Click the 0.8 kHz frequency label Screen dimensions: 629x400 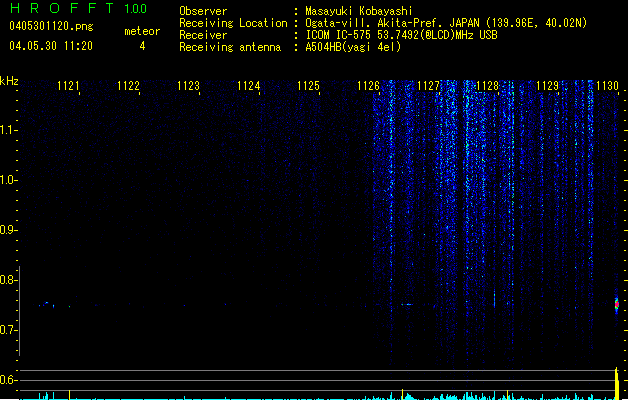pyautogui.click(x=8, y=280)
